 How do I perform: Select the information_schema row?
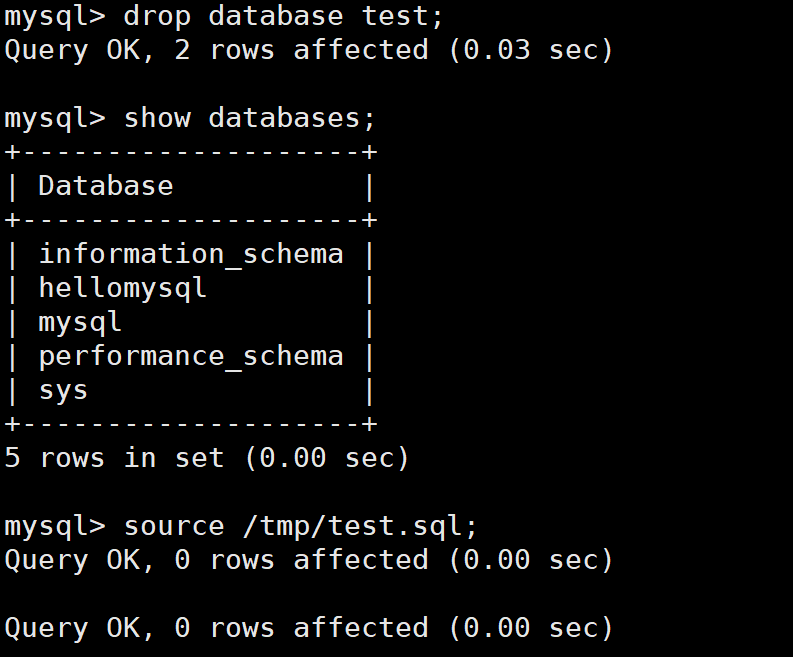pyautogui.click(x=190, y=254)
